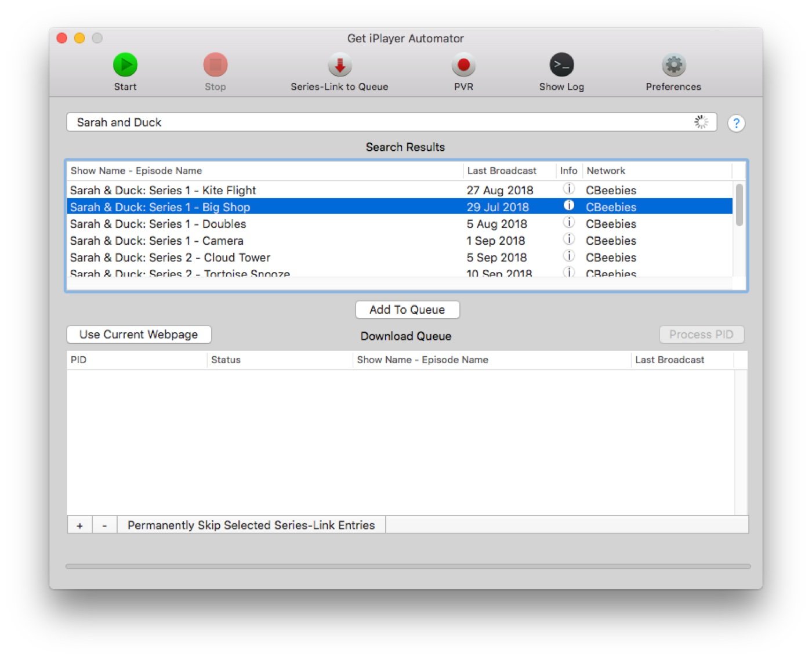Click the Start icon in the toolbar
This screenshot has height=660, width=812.
pos(125,64)
